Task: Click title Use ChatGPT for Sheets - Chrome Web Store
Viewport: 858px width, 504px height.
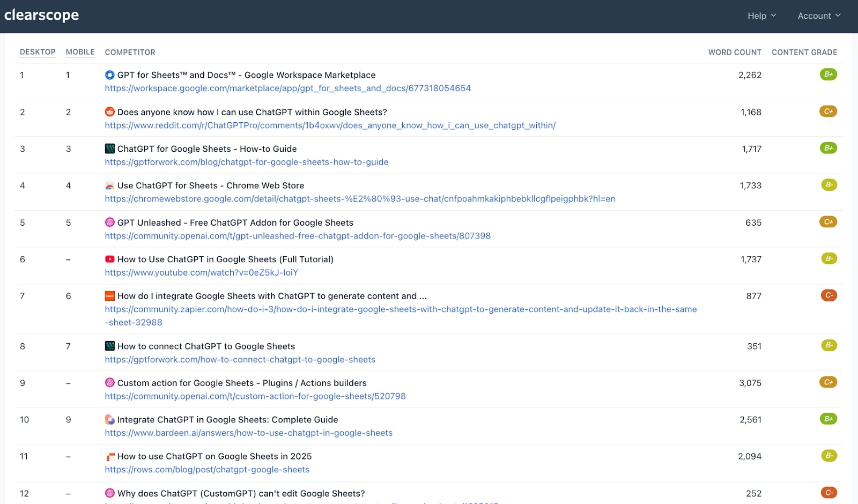Action: pyautogui.click(x=211, y=186)
